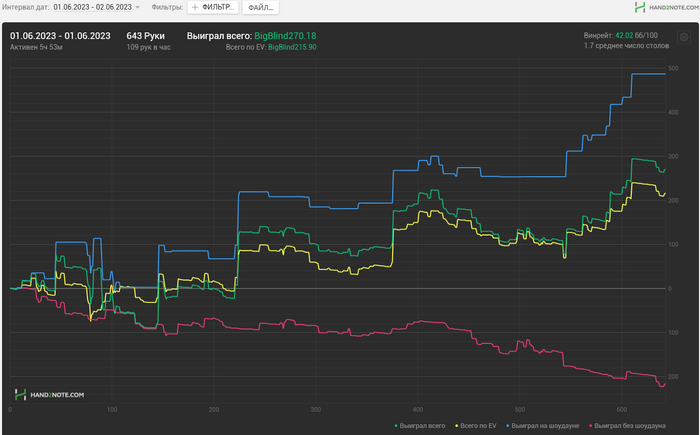
Task: Toggle the Выиграл без шоудауна legend series
Action: pos(627,426)
